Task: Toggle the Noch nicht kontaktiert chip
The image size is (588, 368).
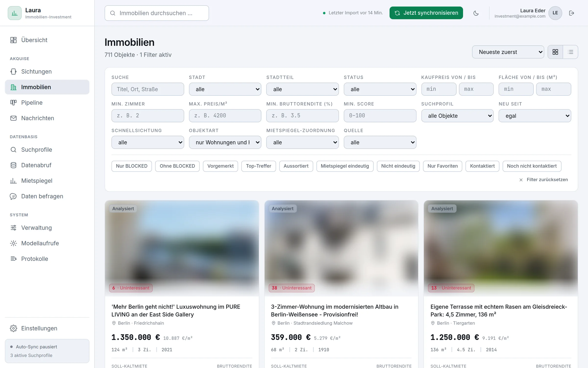Action: point(532,166)
